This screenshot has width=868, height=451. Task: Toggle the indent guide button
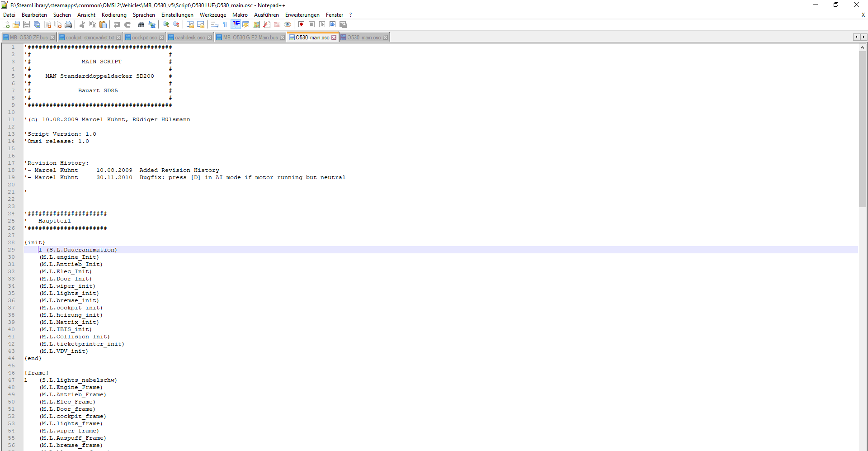[x=236, y=24]
